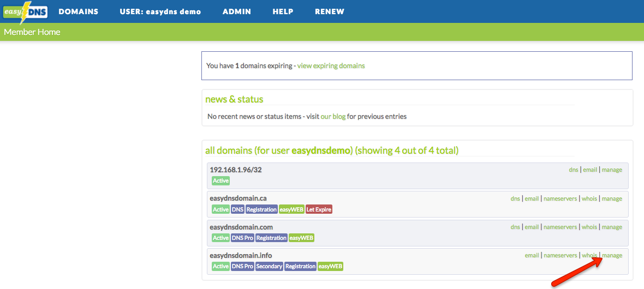Click the DNS Pro badge on easydnsdomain.com

pyautogui.click(x=242, y=238)
